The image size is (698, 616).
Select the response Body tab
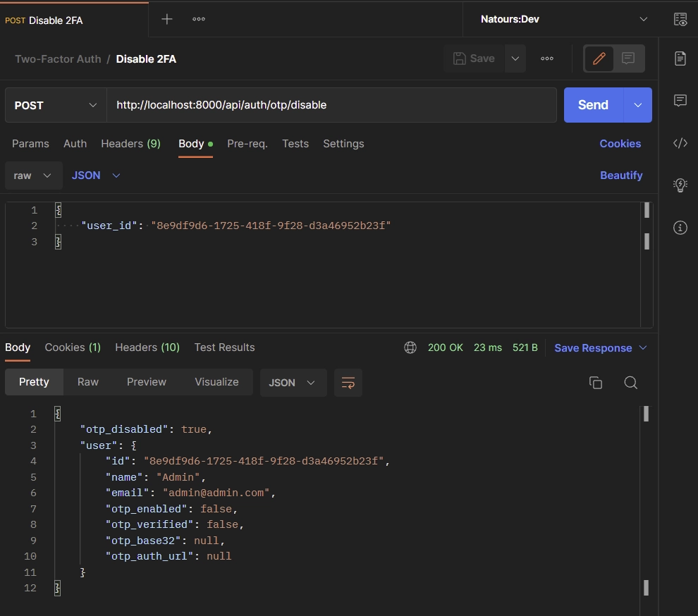18,347
